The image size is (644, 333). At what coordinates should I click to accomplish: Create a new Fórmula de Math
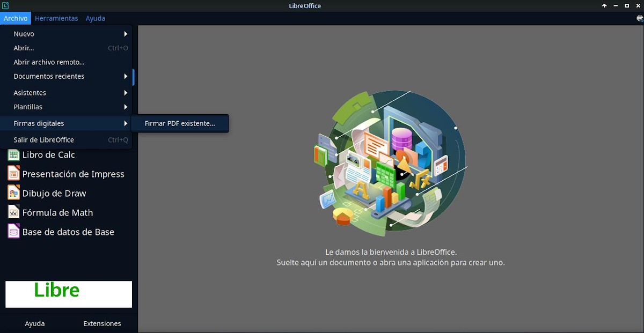57,212
